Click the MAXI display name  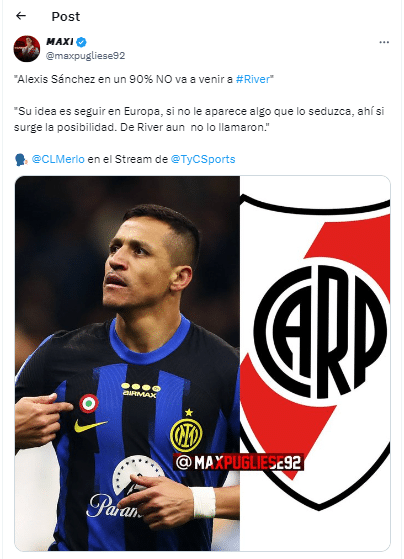pyautogui.click(x=60, y=42)
